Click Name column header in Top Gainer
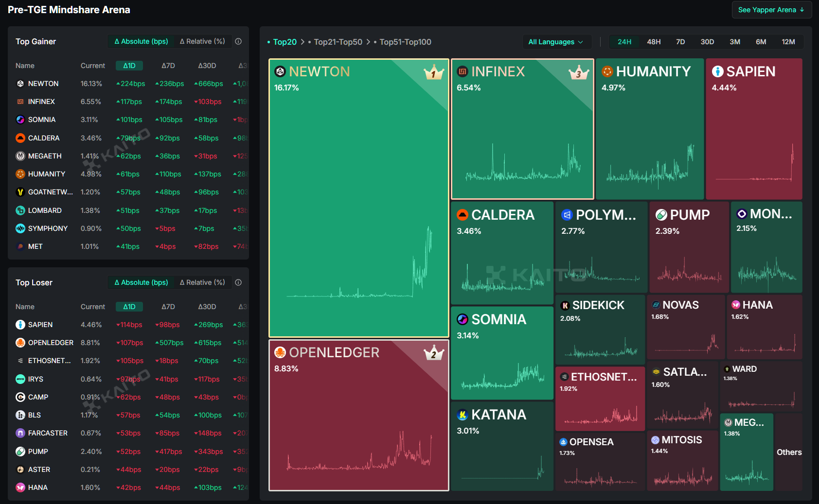Screen dimensions: 819x504 25,66
